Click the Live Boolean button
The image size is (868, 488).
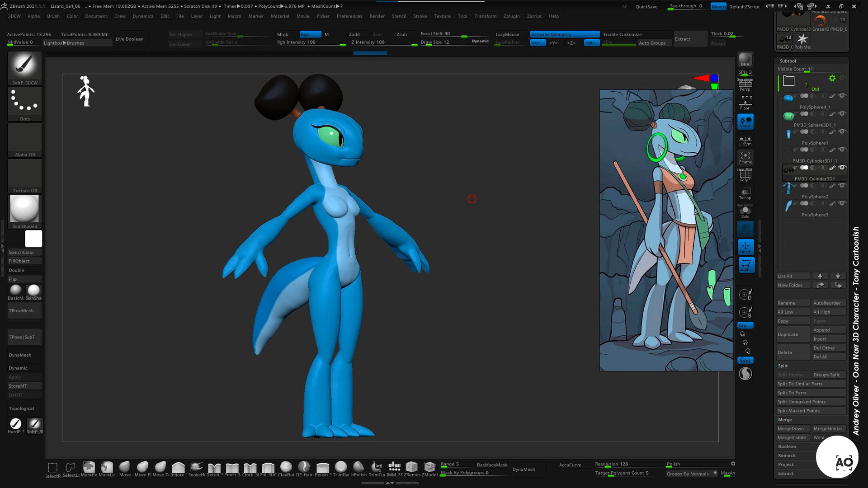(x=130, y=39)
